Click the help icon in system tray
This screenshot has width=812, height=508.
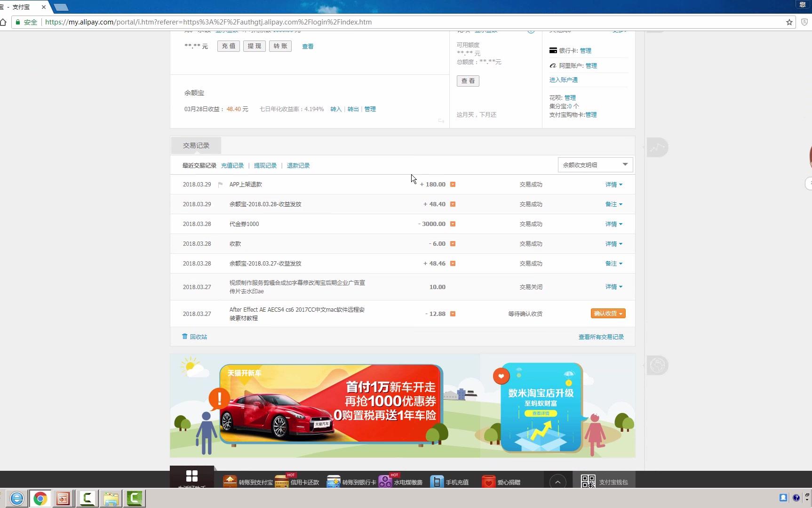[x=796, y=498]
